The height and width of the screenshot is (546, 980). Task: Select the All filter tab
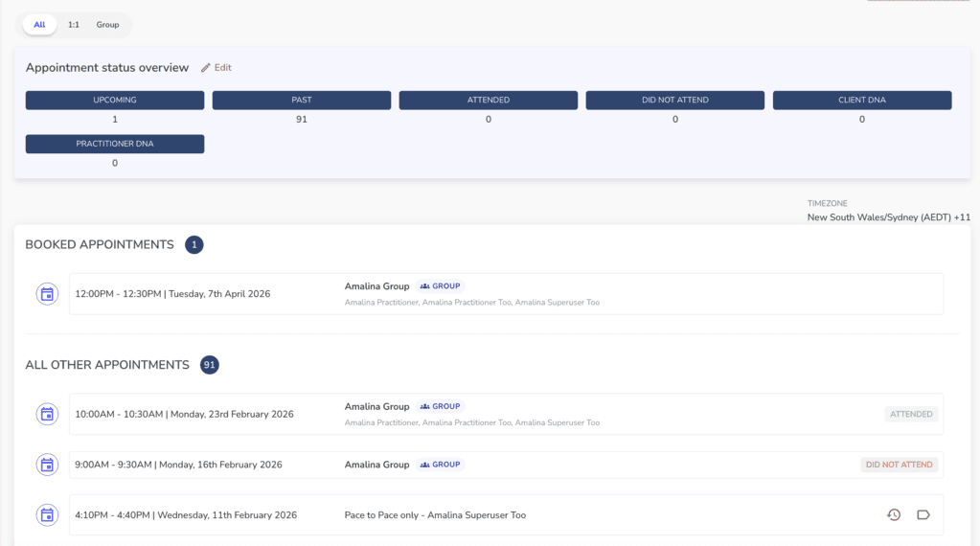39,25
